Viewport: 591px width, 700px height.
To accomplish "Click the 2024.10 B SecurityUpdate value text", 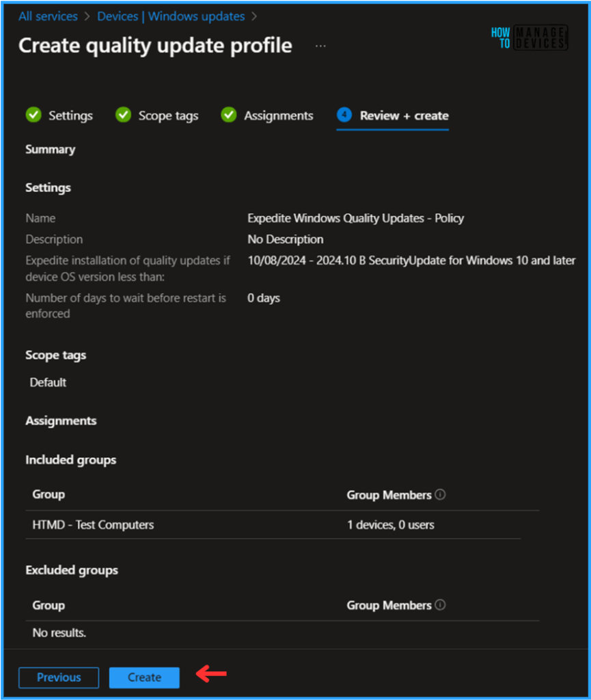I will pyautogui.click(x=411, y=260).
